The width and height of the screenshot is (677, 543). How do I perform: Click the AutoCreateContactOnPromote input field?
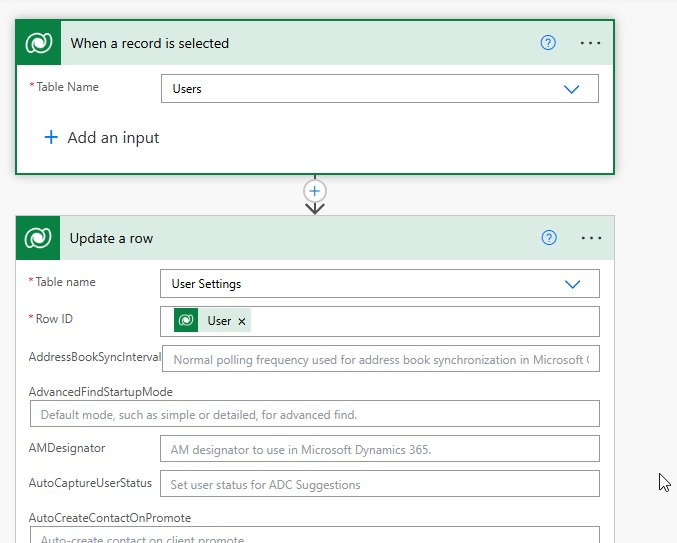(314, 535)
